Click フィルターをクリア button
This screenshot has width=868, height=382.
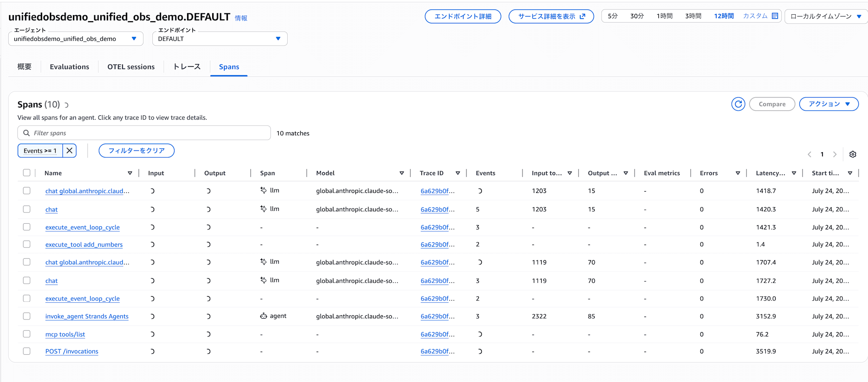(x=137, y=150)
